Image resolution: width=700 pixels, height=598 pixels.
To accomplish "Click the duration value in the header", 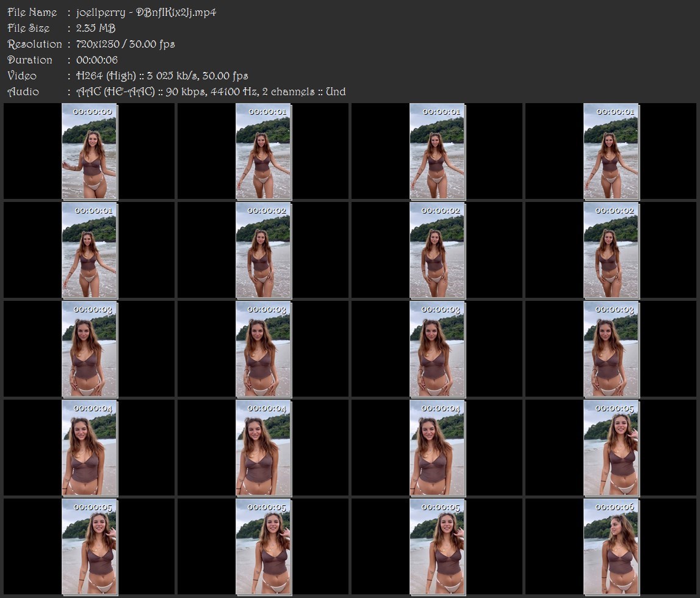I will (x=97, y=60).
